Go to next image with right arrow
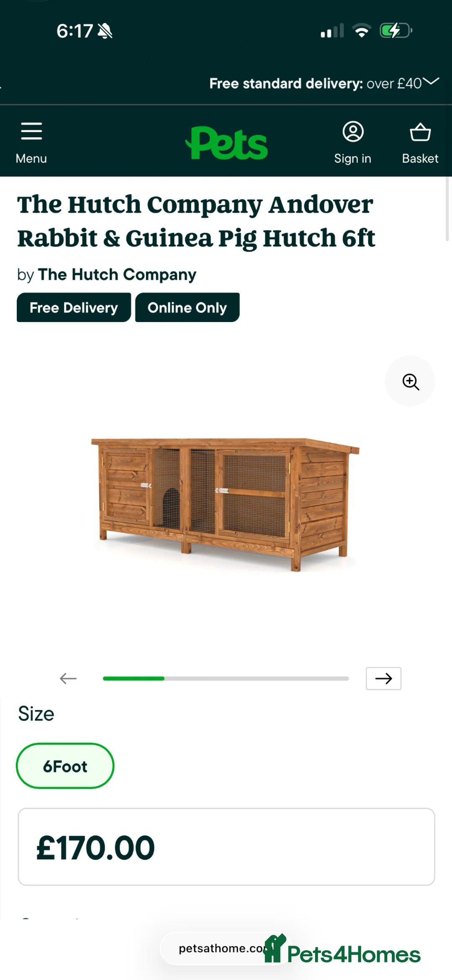Viewport: 452px width, 980px height. click(383, 678)
